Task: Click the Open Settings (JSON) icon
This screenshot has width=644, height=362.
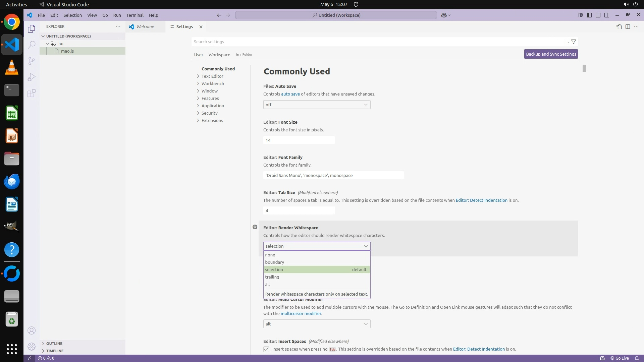Action: [619, 27]
